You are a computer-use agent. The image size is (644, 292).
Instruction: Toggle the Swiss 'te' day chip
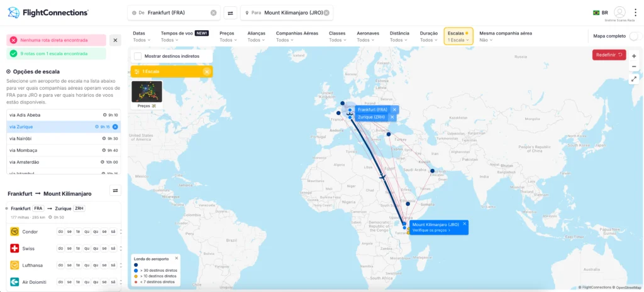point(78,249)
